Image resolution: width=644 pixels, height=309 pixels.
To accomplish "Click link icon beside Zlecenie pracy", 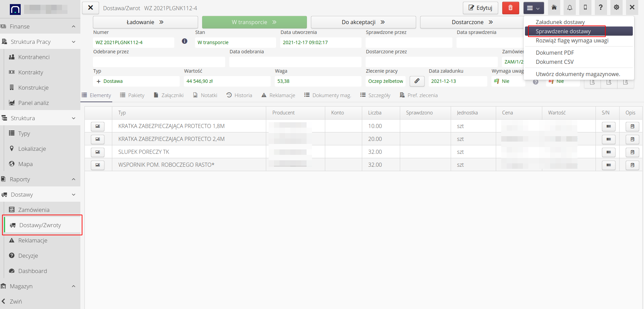I will point(417,81).
